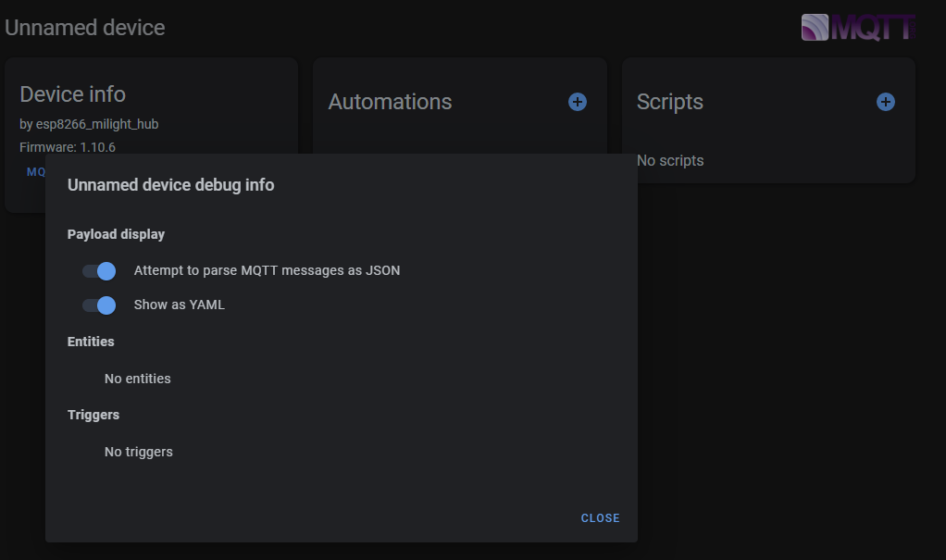The height and width of the screenshot is (560, 946).
Task: Click the dialog title Unnamed device debug info
Action: [170, 185]
